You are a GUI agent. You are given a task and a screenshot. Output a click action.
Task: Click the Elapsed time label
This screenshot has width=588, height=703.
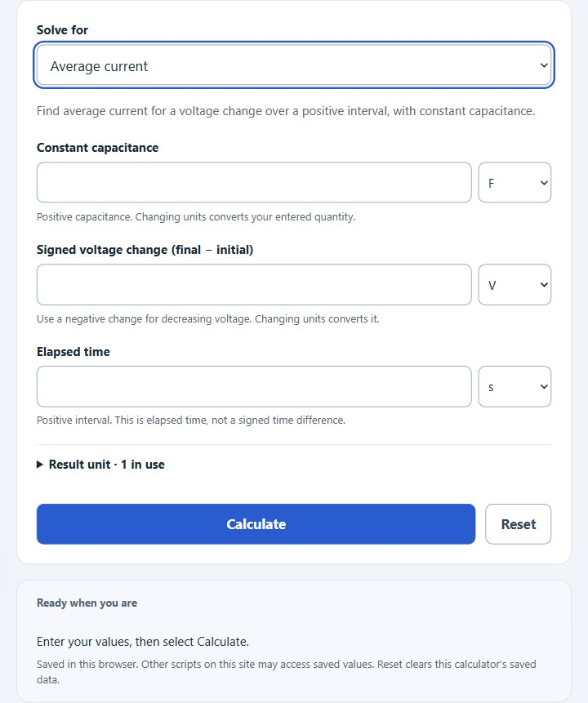pyautogui.click(x=73, y=351)
